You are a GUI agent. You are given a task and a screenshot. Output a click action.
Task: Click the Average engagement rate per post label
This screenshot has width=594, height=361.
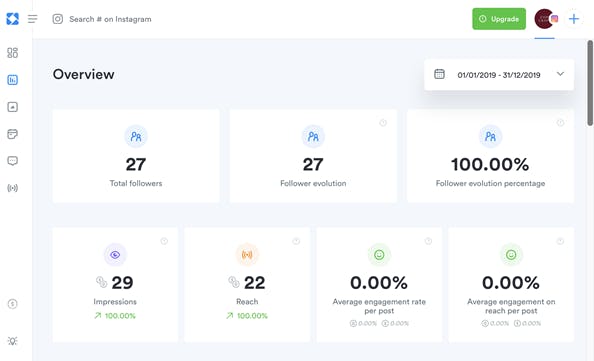[379, 306]
